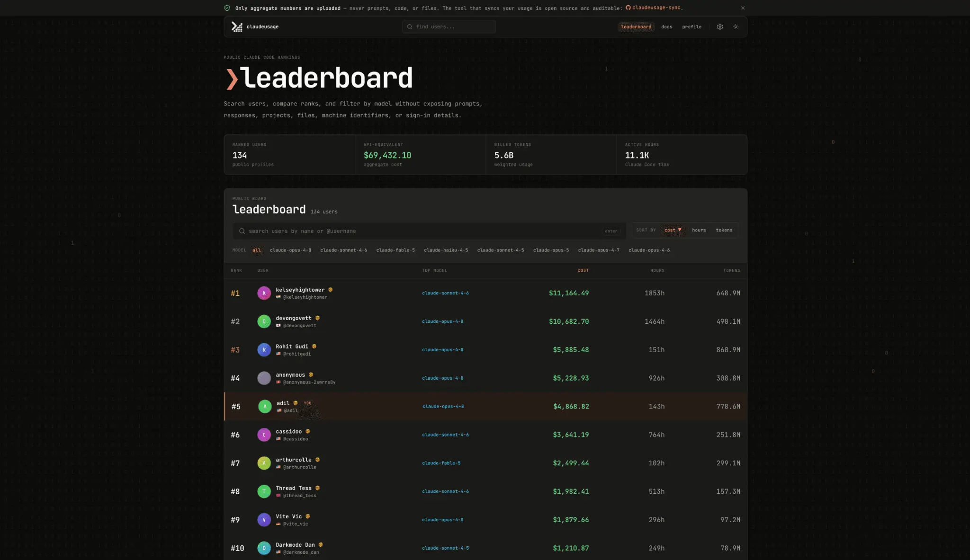Filter by claude-sonnet-4-6 model chip
Image resolution: width=970 pixels, height=560 pixels.
coord(343,250)
